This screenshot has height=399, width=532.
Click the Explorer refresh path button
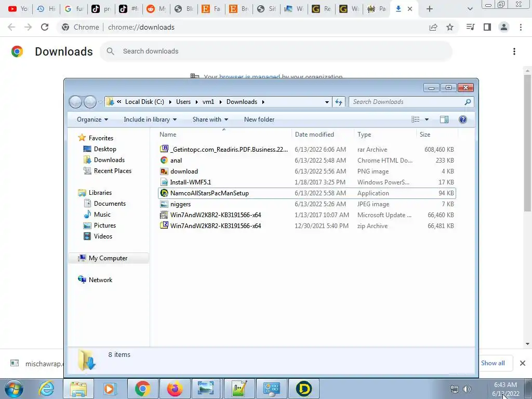click(x=339, y=102)
